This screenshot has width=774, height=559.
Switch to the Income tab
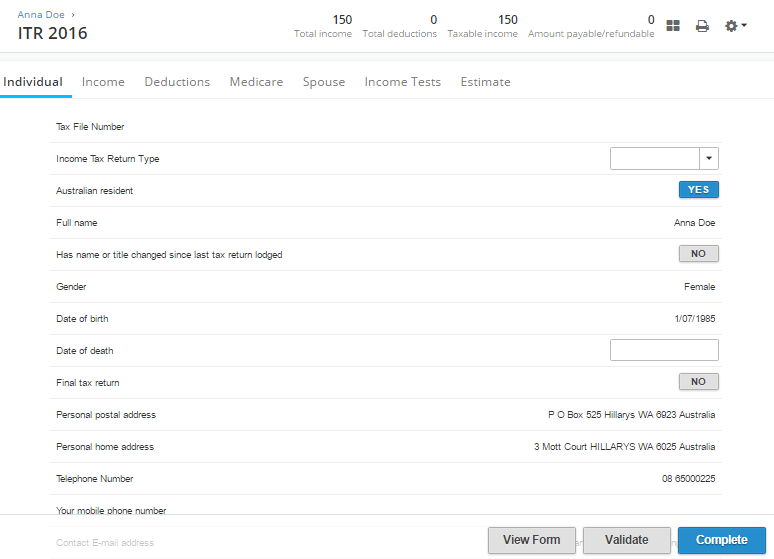(x=103, y=82)
